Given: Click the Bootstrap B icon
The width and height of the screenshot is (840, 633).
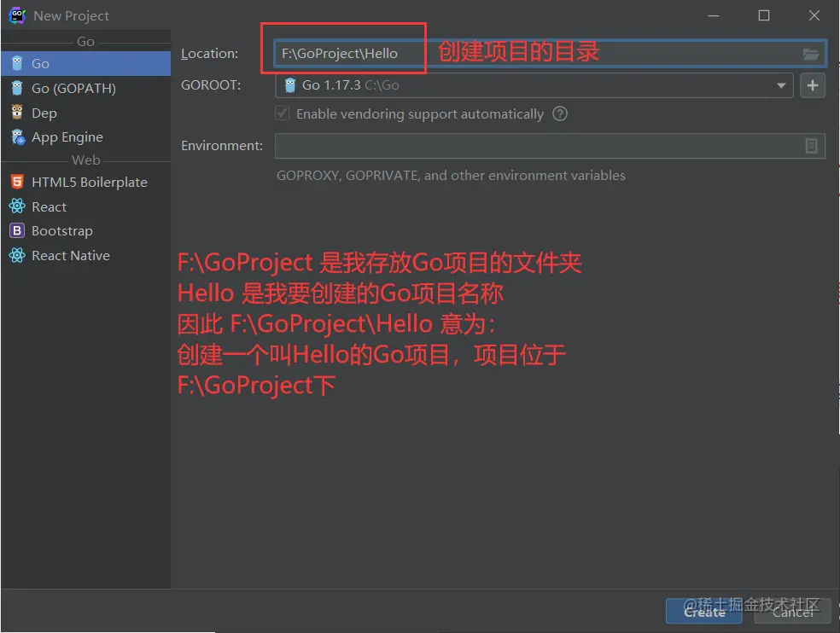Looking at the screenshot, I should (x=17, y=230).
